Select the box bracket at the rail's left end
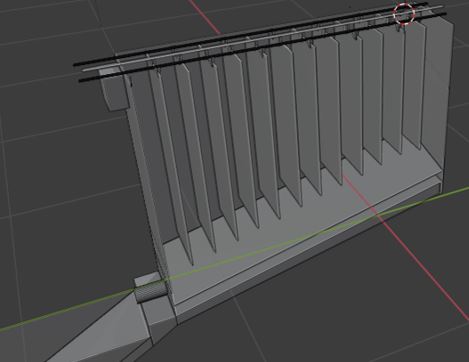 tap(114, 89)
